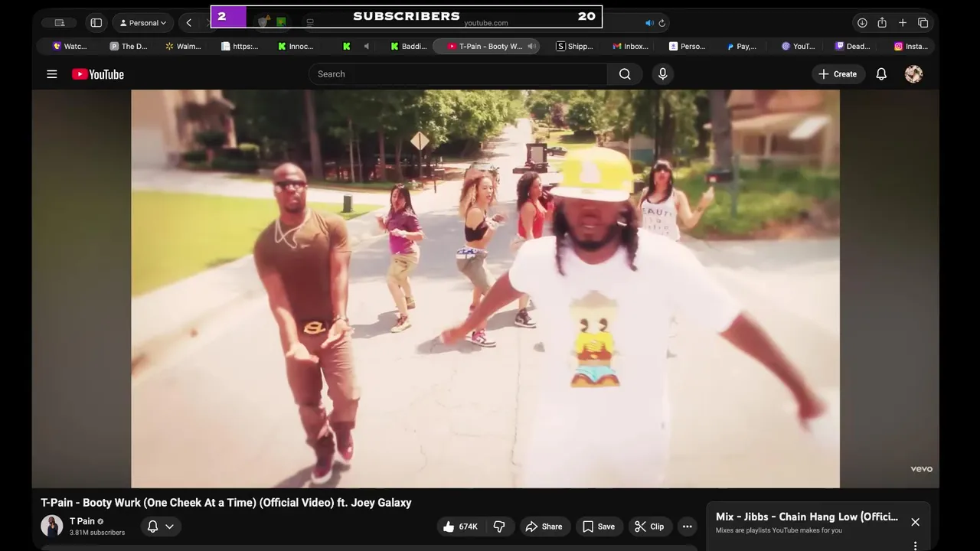
Task: Click the YouTube search field
Action: pyautogui.click(x=458, y=74)
